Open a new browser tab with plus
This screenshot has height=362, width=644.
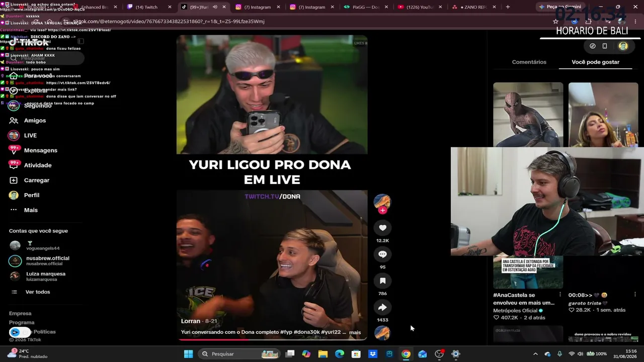coord(508,7)
